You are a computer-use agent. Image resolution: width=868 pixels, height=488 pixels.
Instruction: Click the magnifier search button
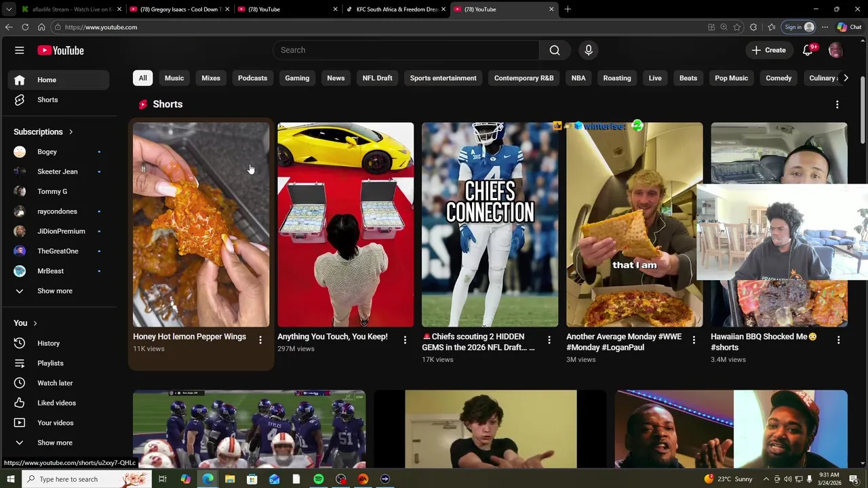(x=555, y=50)
